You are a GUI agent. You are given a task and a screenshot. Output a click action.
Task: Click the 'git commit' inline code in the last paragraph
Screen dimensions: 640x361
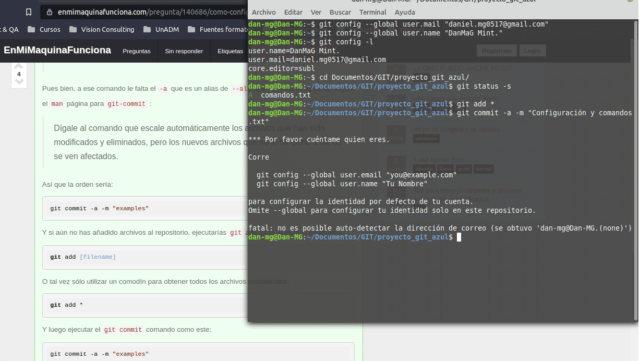click(x=122, y=330)
